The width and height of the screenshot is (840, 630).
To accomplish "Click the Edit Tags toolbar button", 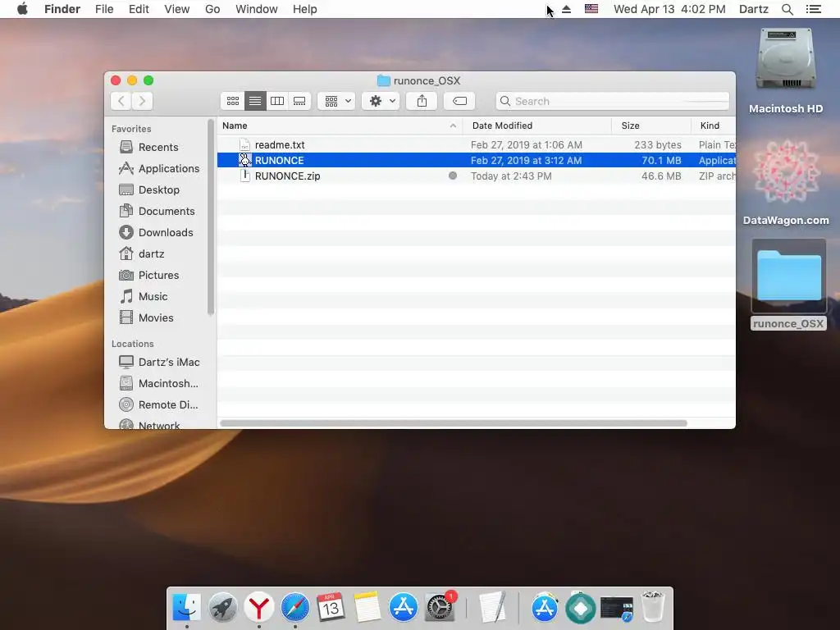I will pos(459,101).
